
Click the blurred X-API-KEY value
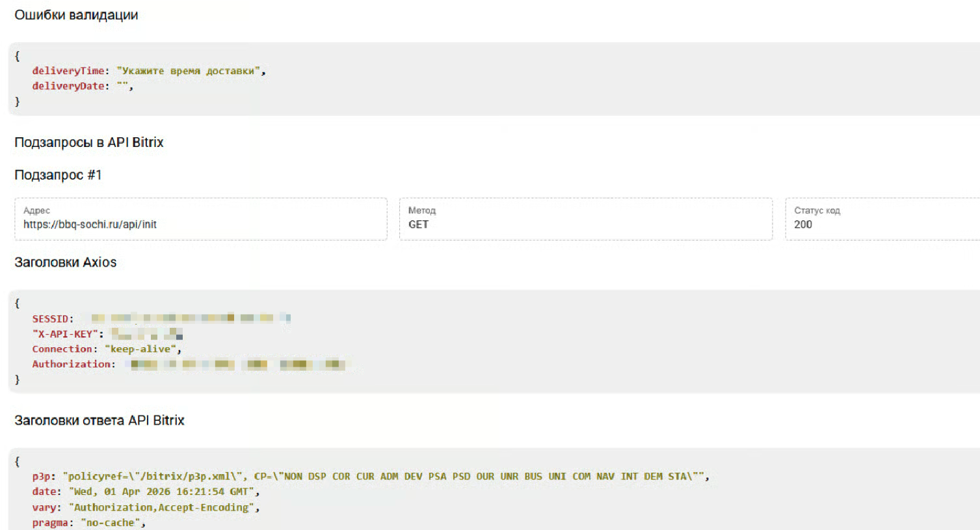coord(146,334)
